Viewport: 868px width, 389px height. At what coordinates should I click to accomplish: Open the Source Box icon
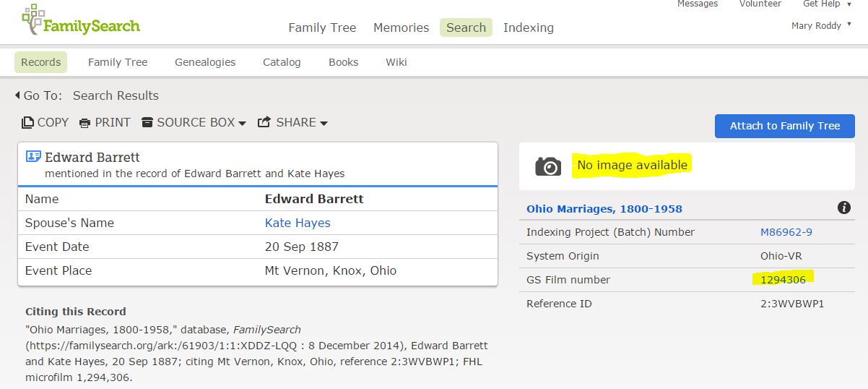(147, 122)
